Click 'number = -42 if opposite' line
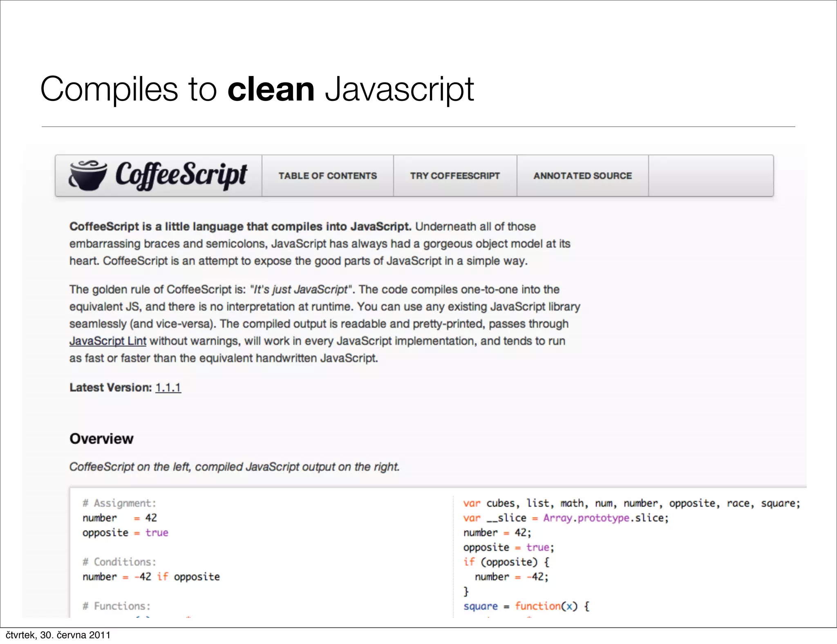837x644 pixels. click(x=151, y=577)
